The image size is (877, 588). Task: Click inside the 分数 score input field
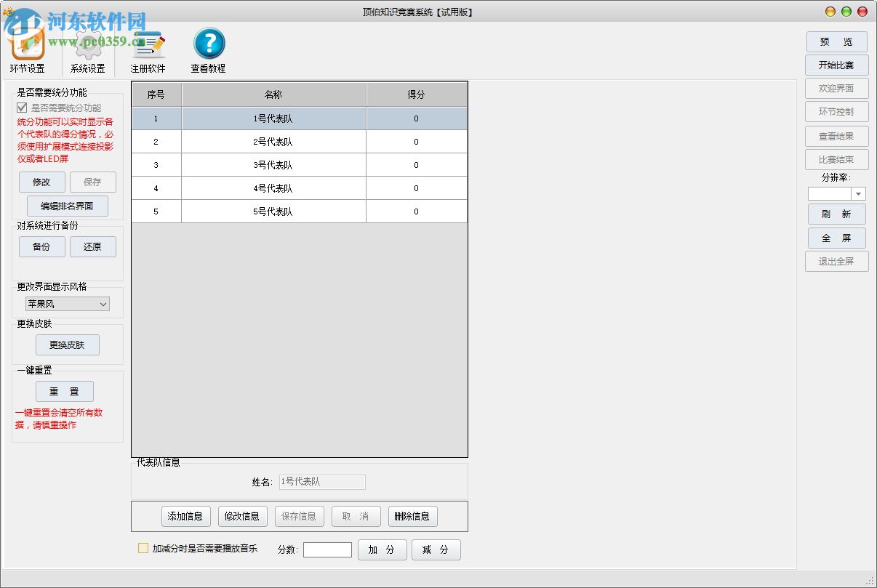(327, 549)
